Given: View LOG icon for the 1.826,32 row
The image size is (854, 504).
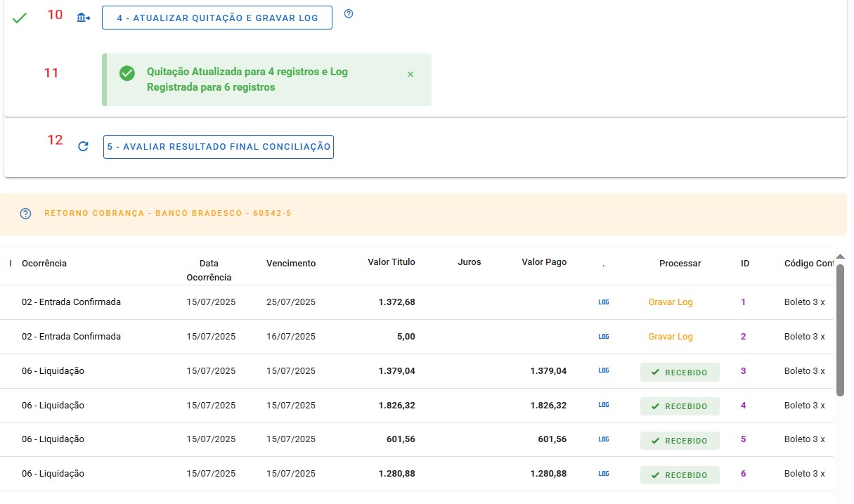Looking at the screenshot, I should (604, 405).
